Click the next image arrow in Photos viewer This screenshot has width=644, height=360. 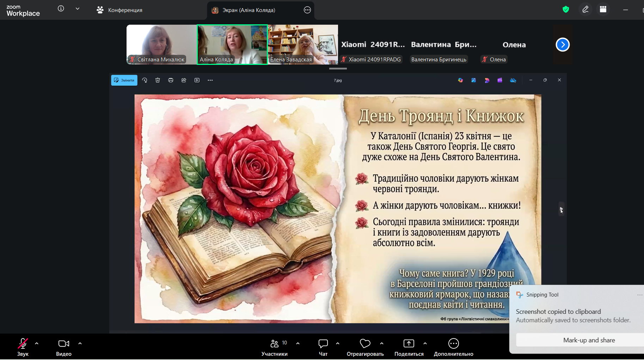tap(562, 209)
